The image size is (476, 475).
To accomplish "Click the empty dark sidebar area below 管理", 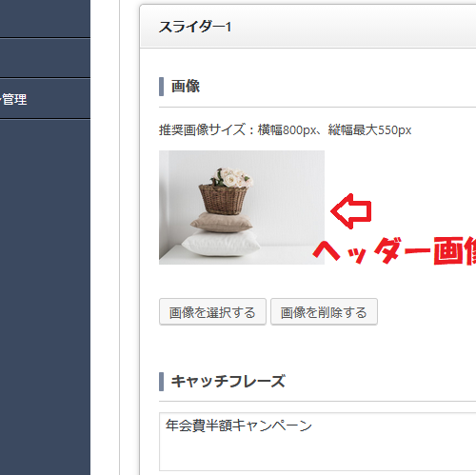I will coord(45,297).
